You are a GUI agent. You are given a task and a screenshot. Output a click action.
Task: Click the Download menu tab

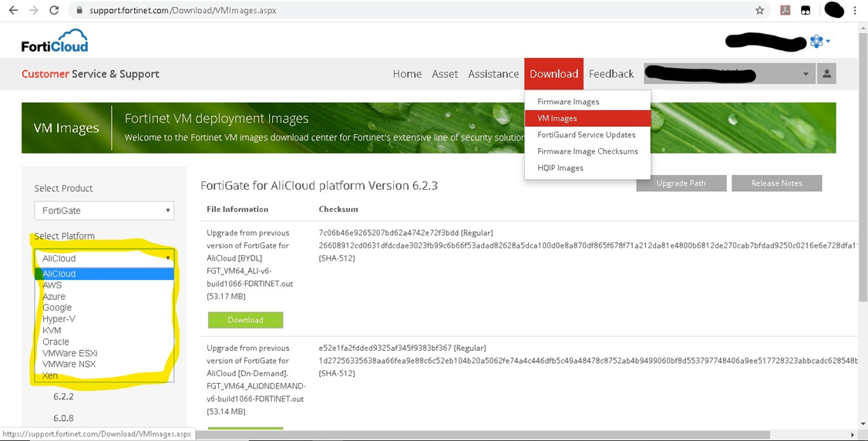click(553, 73)
